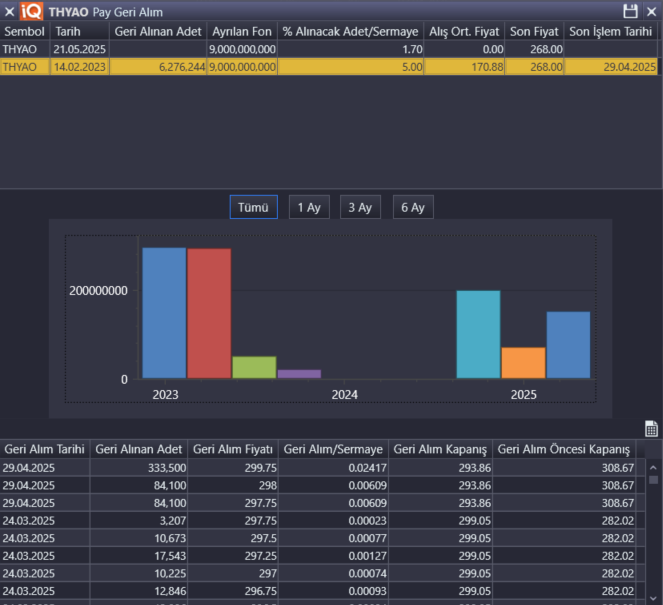Screen dimensions: 663x605
Task: Select the THYAO row dated 21.05.2025
Action: click(329, 49)
